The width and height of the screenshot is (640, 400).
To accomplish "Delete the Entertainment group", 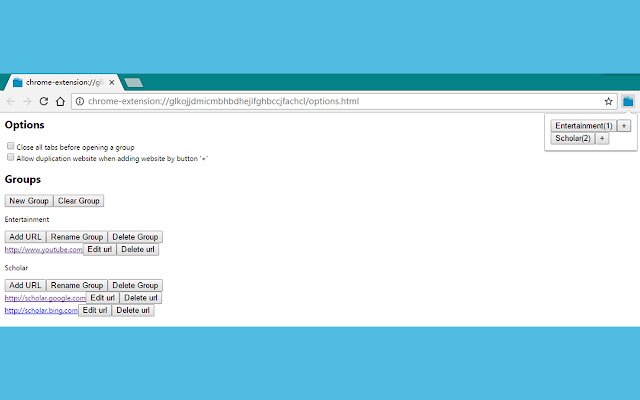I will point(135,237).
